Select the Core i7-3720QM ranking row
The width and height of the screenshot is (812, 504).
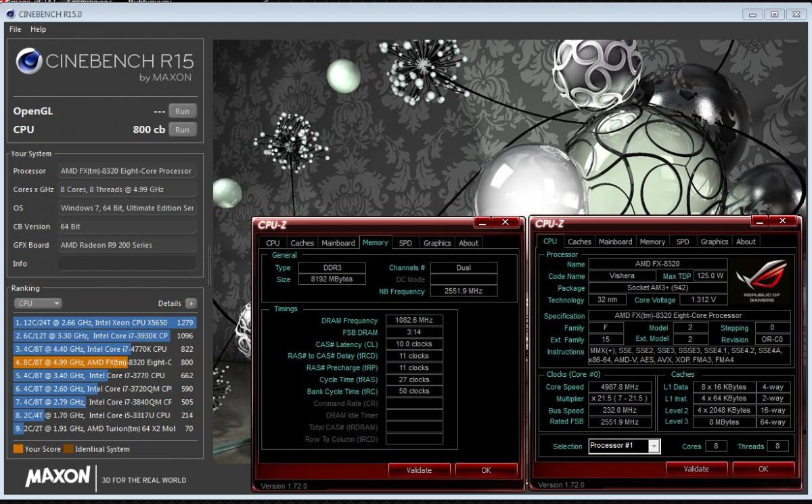click(x=104, y=388)
